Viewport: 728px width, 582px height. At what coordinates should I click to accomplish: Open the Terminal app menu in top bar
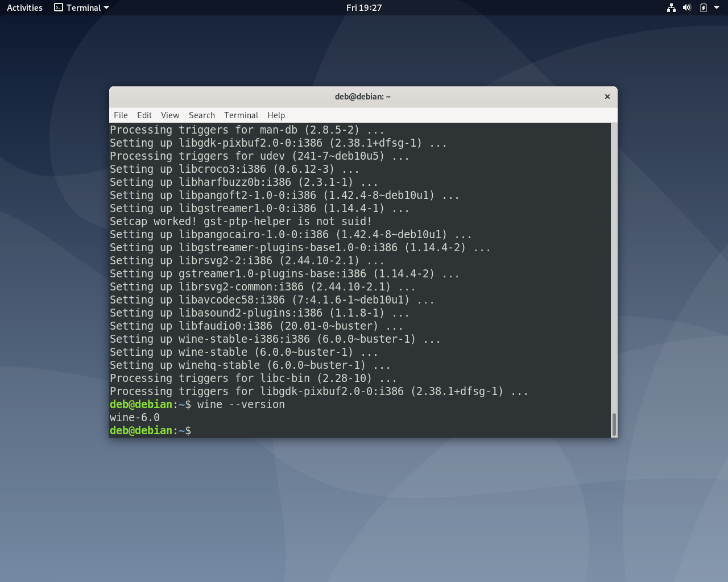tap(81, 7)
